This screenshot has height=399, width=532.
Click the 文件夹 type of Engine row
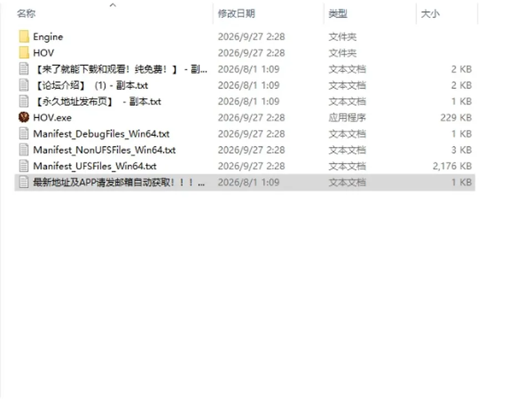[342, 37]
